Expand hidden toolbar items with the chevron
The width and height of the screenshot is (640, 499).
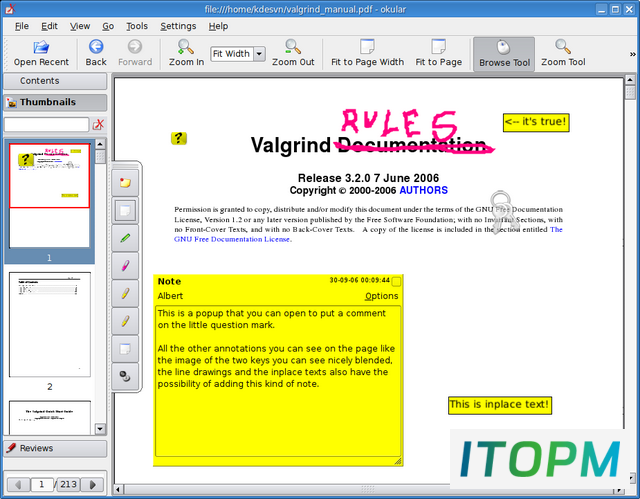[x=632, y=54]
